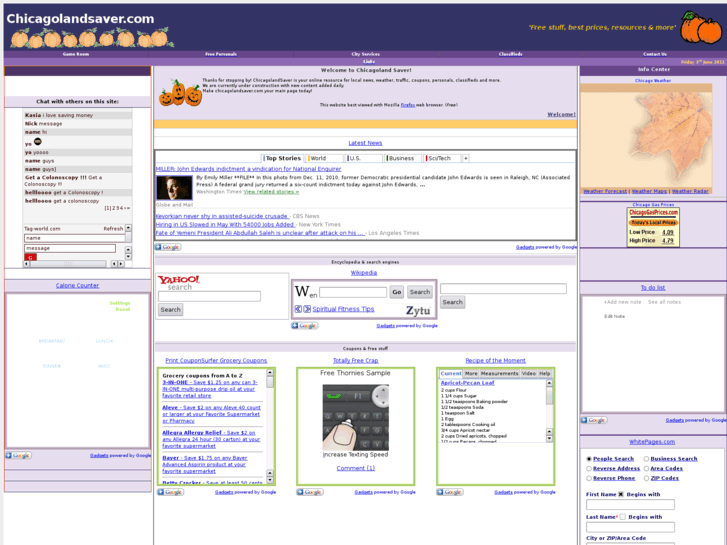Click the John Edwards news photo thumbnail
The image size is (727, 545).
174,188
